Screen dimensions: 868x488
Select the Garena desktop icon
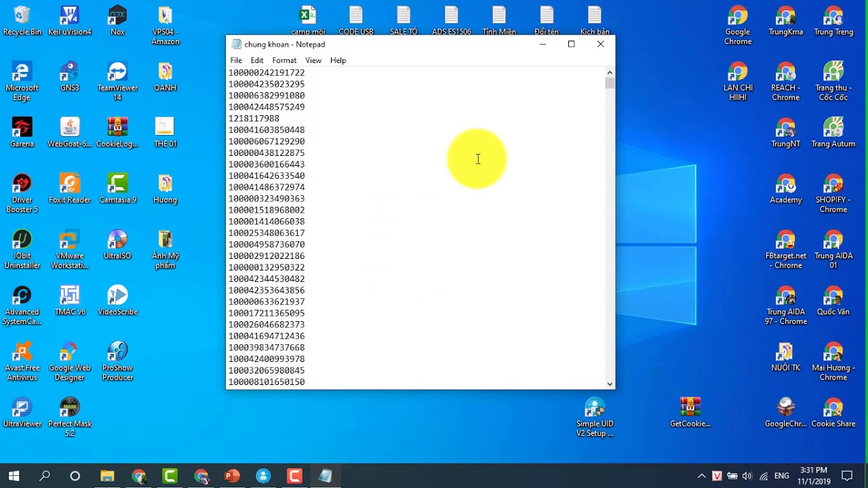pos(22,132)
